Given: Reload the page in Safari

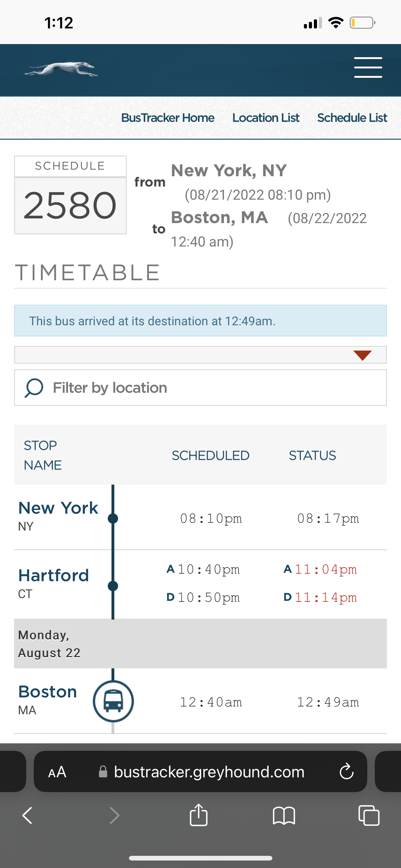Looking at the screenshot, I should [346, 772].
